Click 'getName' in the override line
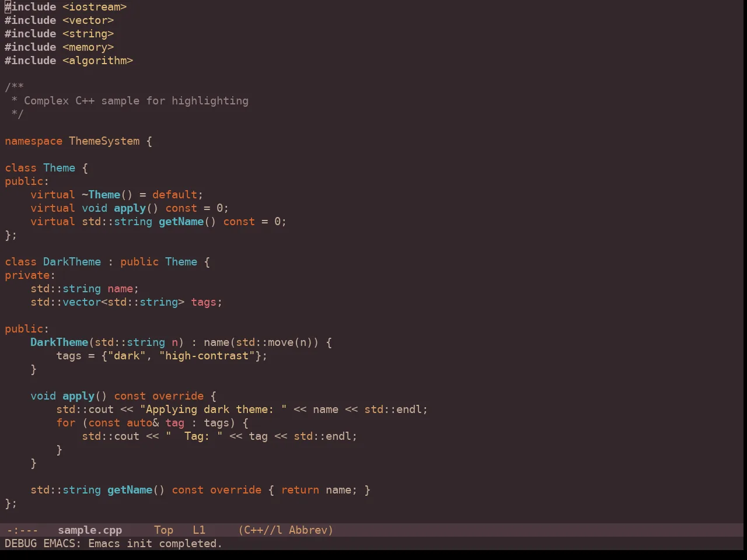Image resolution: width=747 pixels, height=560 pixels. pyautogui.click(x=130, y=490)
